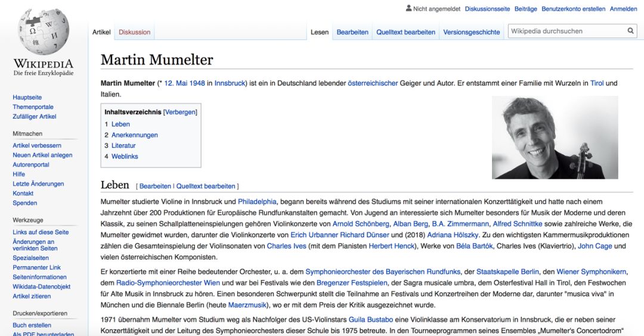The width and height of the screenshot is (644, 336).
Task: Open the Alfred Schnittke link
Action: pos(518,223)
